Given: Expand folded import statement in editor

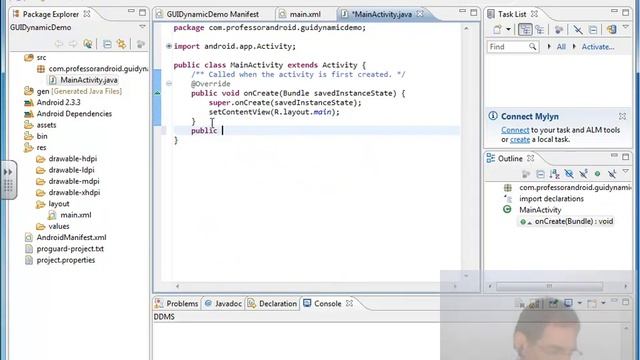Looking at the screenshot, I should point(169,46).
